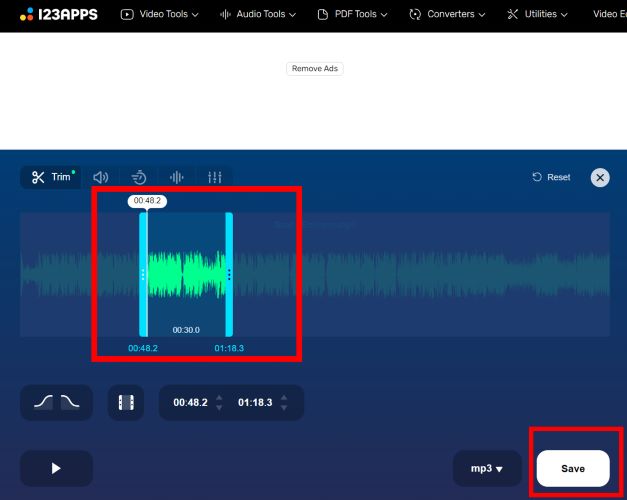
Task: Click the 01:18.3 label under waveform
Action: pos(229,348)
